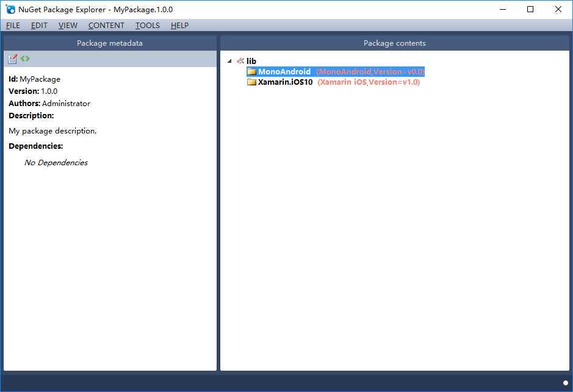This screenshot has height=392, width=573.
Task: Click the Xamarin.iOS10 folder icon
Action: tap(252, 82)
